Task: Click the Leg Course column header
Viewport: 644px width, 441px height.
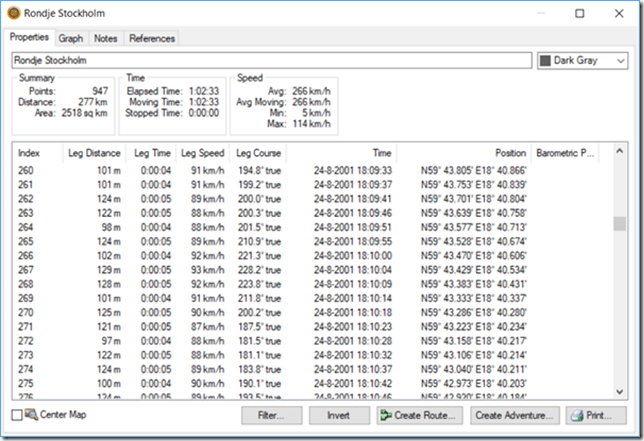Action: [258, 153]
